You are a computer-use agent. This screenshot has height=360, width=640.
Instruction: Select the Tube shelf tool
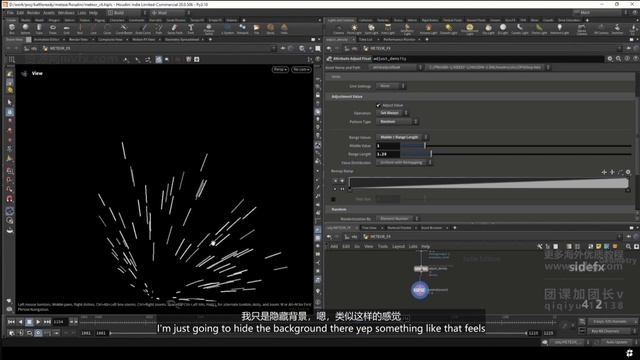39,29
